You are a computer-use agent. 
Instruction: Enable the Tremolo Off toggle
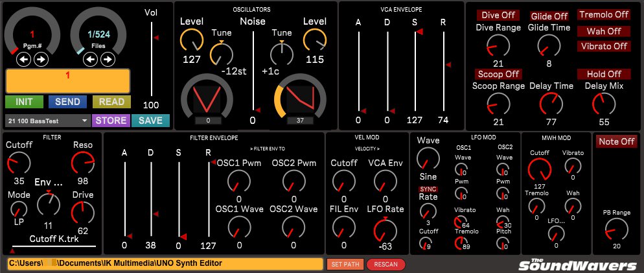[x=604, y=15]
